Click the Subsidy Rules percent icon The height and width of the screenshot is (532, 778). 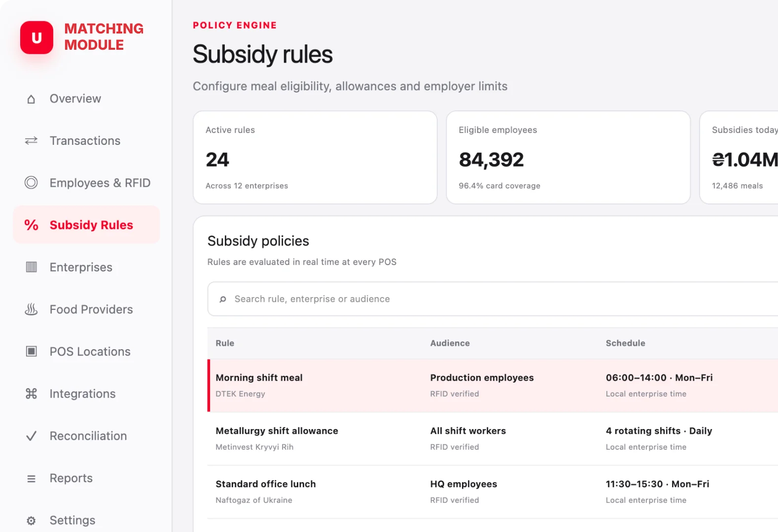[31, 225]
